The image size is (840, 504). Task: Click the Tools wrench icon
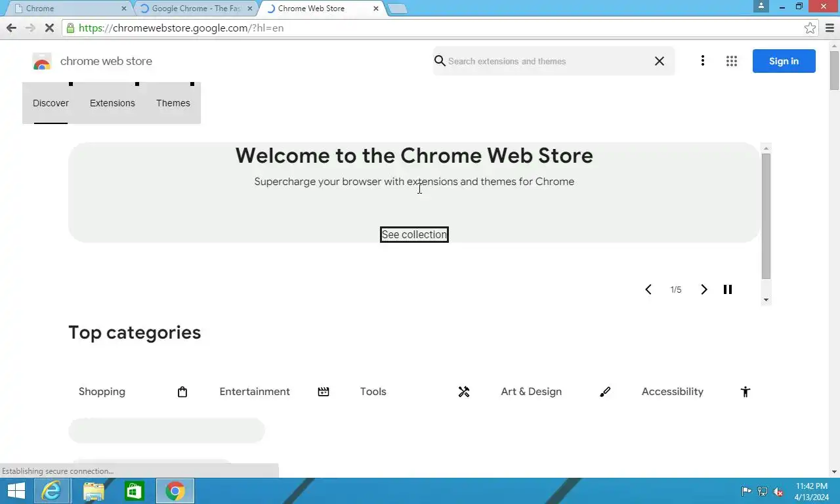[x=464, y=392]
